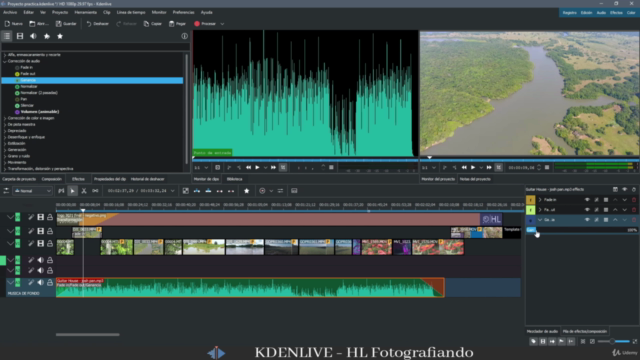Click the effects list vertical scrollbar
Viewport: 640px width, 360px height.
click(187, 108)
